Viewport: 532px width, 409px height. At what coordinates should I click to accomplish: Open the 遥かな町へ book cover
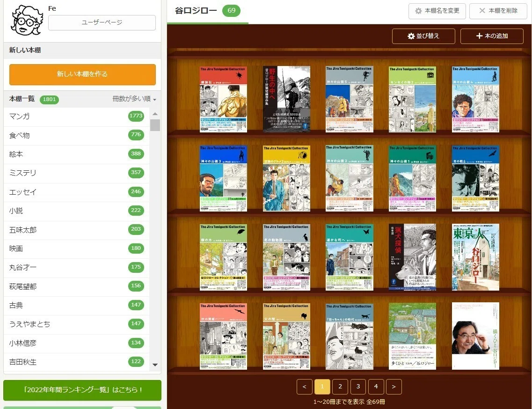click(x=350, y=257)
